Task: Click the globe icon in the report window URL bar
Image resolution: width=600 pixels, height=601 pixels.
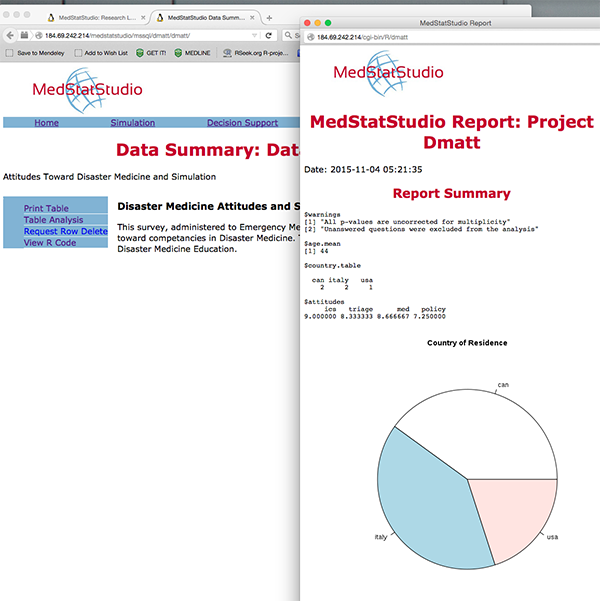Action: pos(311,37)
